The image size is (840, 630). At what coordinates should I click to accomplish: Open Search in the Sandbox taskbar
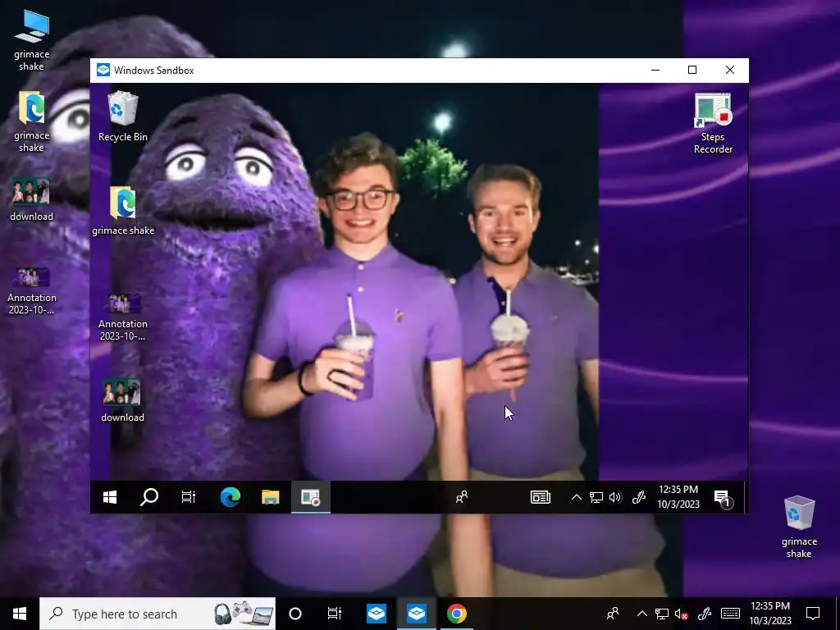tap(149, 497)
